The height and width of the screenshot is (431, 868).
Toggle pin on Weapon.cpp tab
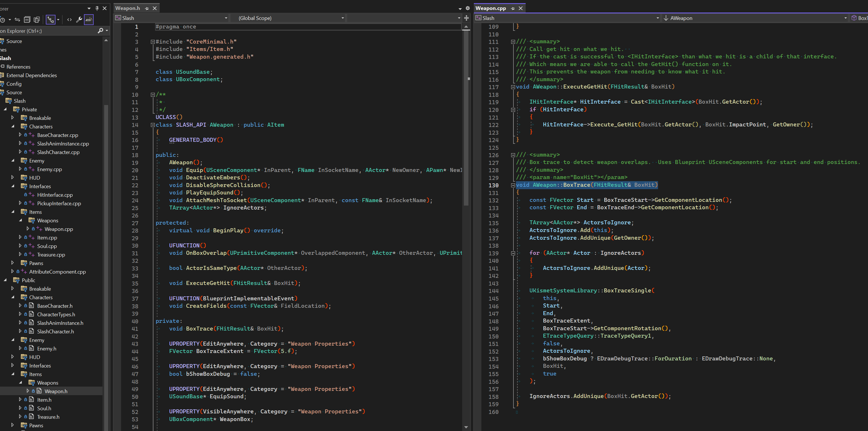[x=513, y=9]
